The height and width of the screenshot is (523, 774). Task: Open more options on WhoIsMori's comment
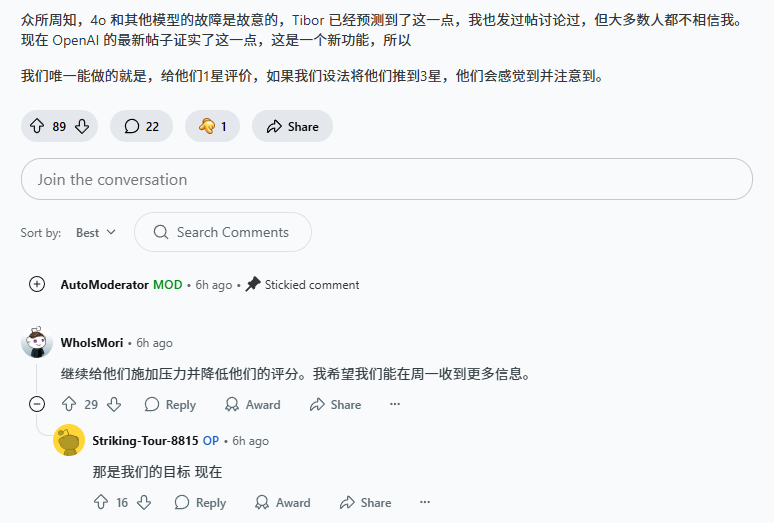(x=395, y=404)
